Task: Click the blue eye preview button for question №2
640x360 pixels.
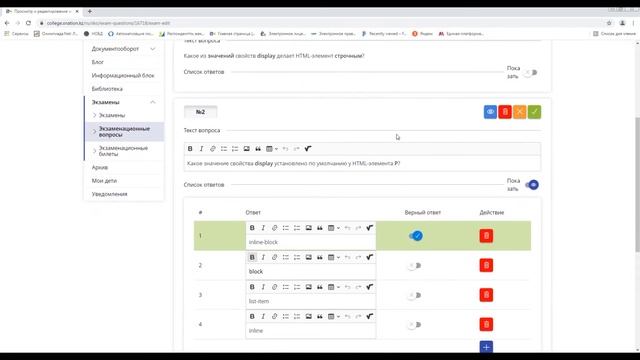Action: click(x=490, y=112)
